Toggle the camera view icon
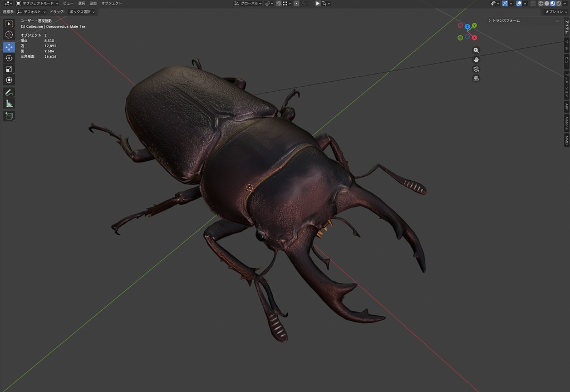Image resolution: width=570 pixels, height=392 pixels. [476, 69]
